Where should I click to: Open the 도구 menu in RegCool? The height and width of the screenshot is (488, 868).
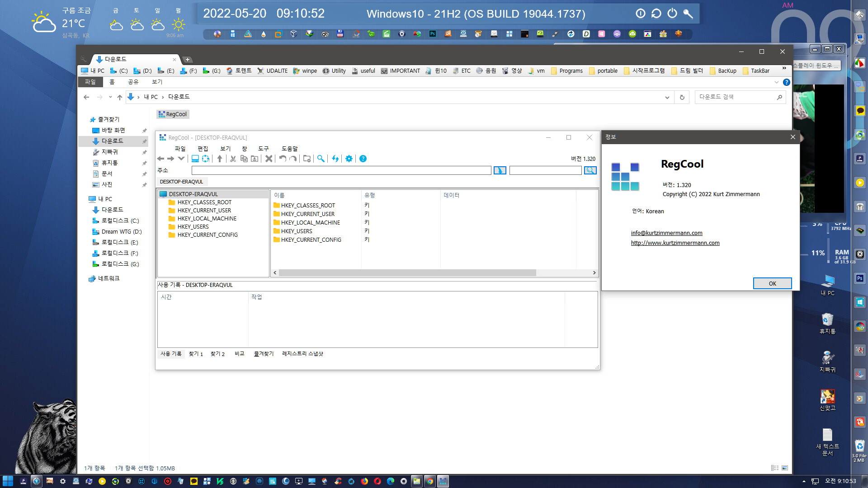[x=263, y=149]
